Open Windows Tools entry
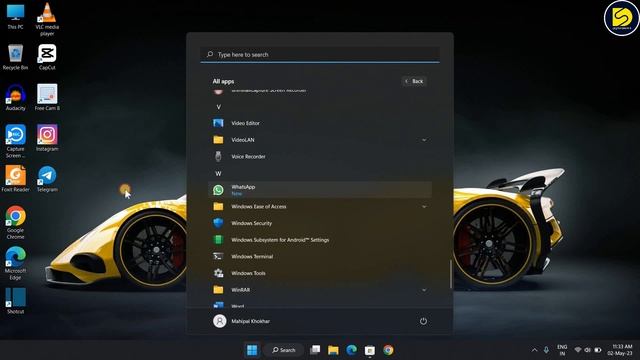The width and height of the screenshot is (640, 360). point(320,273)
